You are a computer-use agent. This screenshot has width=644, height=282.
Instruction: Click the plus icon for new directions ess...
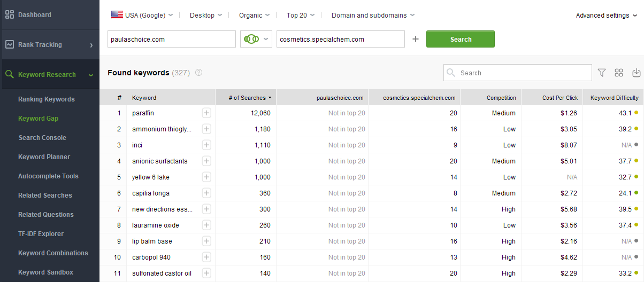[206, 209]
